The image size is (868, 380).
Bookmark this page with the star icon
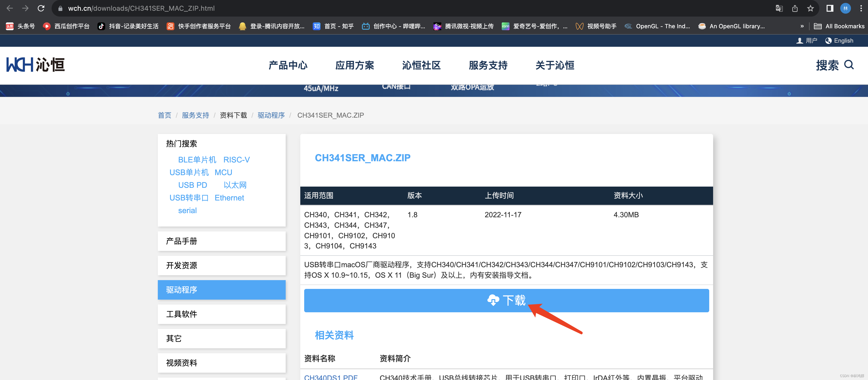(x=810, y=9)
